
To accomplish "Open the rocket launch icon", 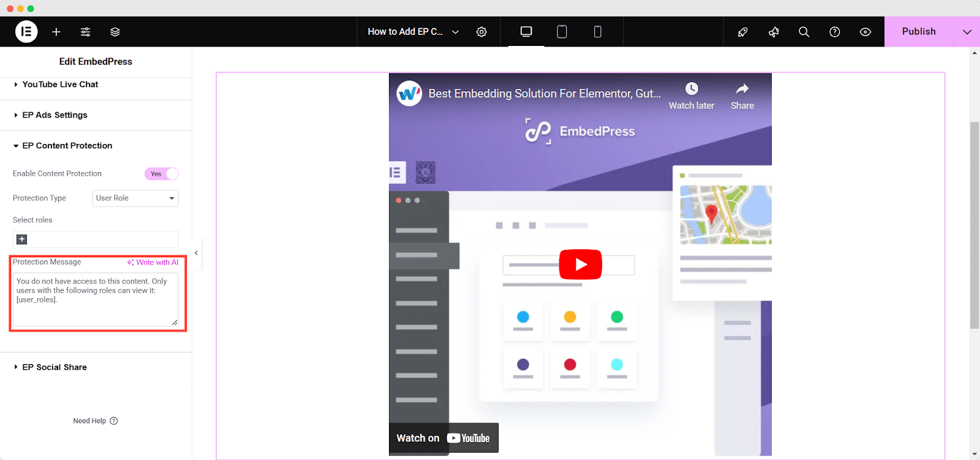I will (x=743, y=32).
